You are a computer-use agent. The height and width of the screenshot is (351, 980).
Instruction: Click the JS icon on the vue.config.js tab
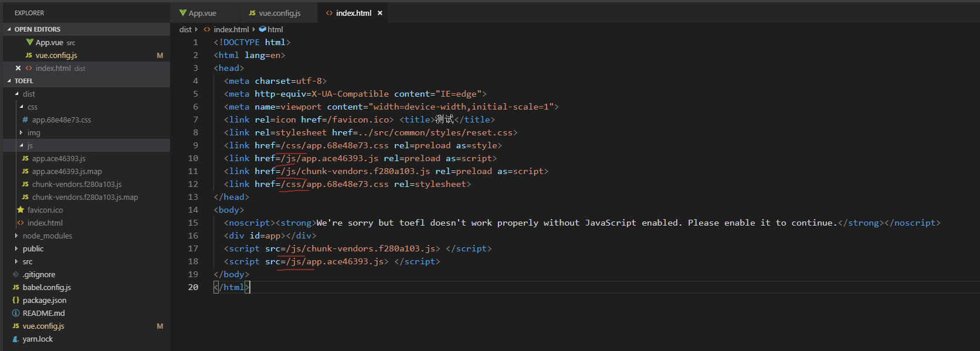tap(252, 13)
